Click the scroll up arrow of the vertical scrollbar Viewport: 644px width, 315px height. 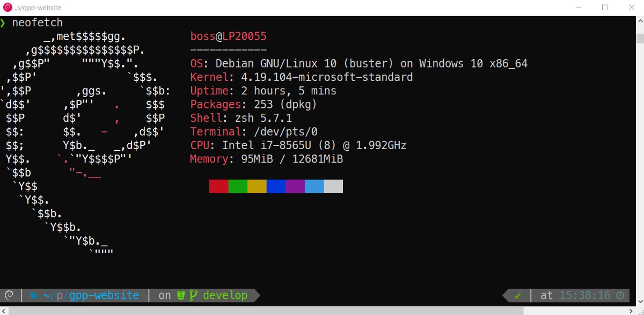(x=640, y=20)
